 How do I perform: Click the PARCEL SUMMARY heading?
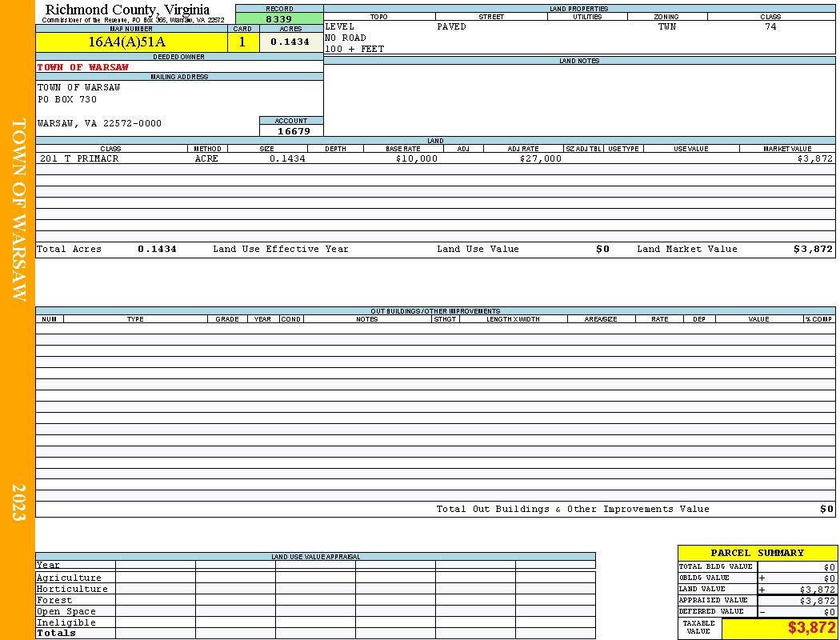click(x=757, y=553)
